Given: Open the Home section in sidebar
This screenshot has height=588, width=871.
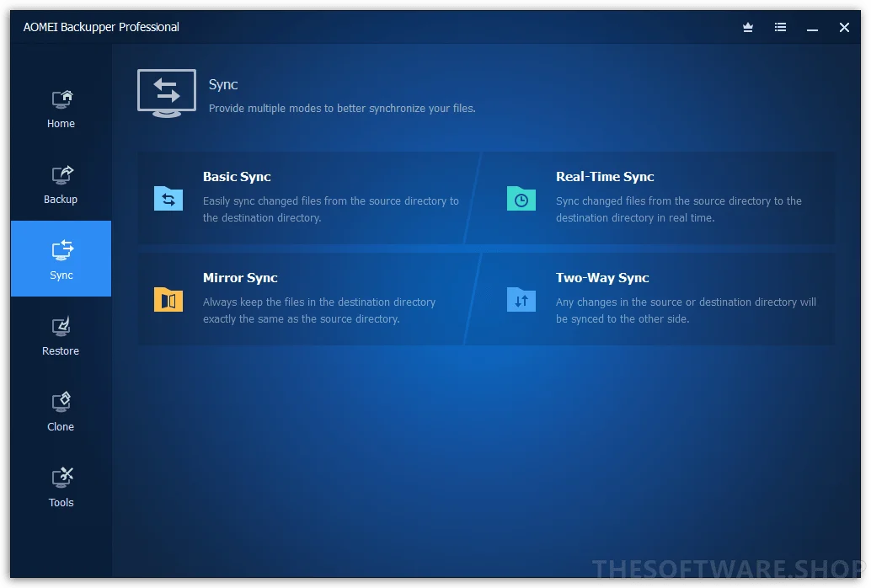Looking at the screenshot, I should (x=61, y=110).
